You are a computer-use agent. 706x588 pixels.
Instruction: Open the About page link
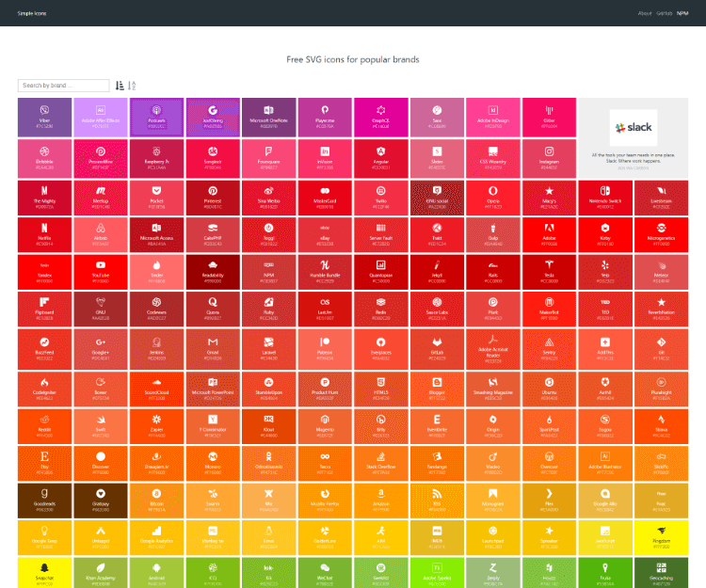click(x=645, y=13)
